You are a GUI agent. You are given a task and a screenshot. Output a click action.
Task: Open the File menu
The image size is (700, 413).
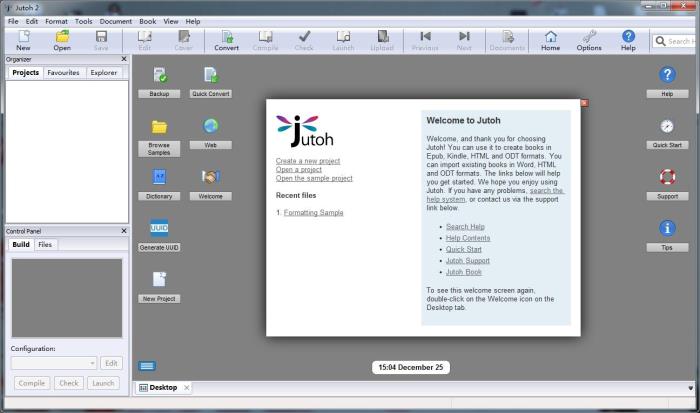(x=13, y=21)
